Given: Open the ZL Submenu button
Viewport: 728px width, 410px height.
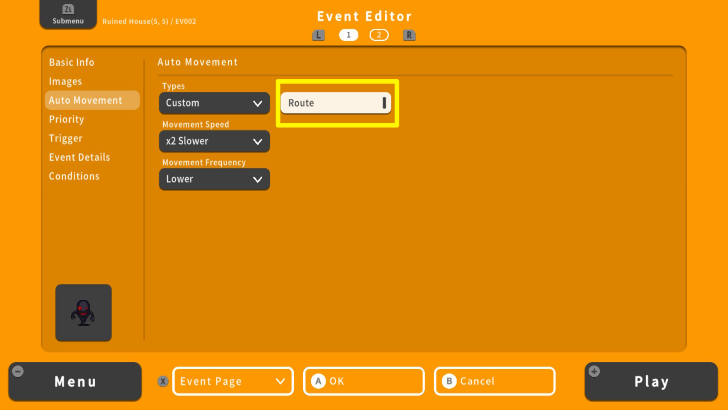Looking at the screenshot, I should tap(68, 14).
